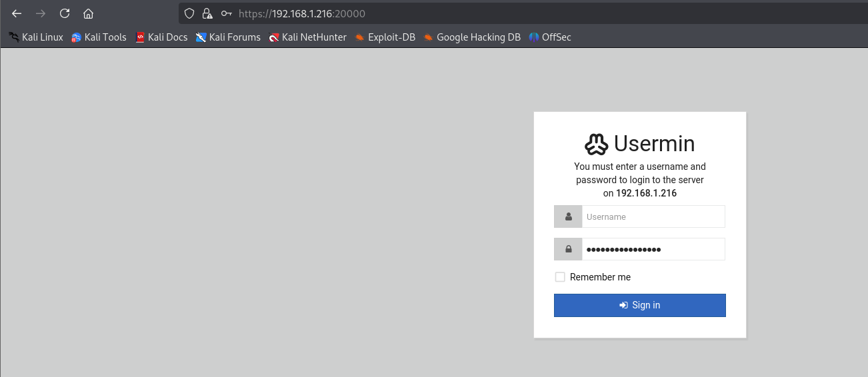The image size is (868, 377).
Task: Click the tracking protection shield icon
Action: [189, 13]
